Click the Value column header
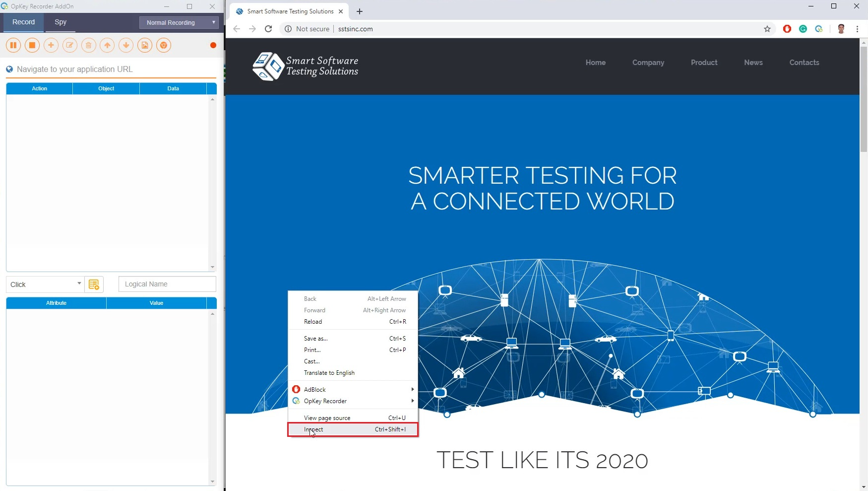This screenshot has width=868, height=491. point(157,303)
